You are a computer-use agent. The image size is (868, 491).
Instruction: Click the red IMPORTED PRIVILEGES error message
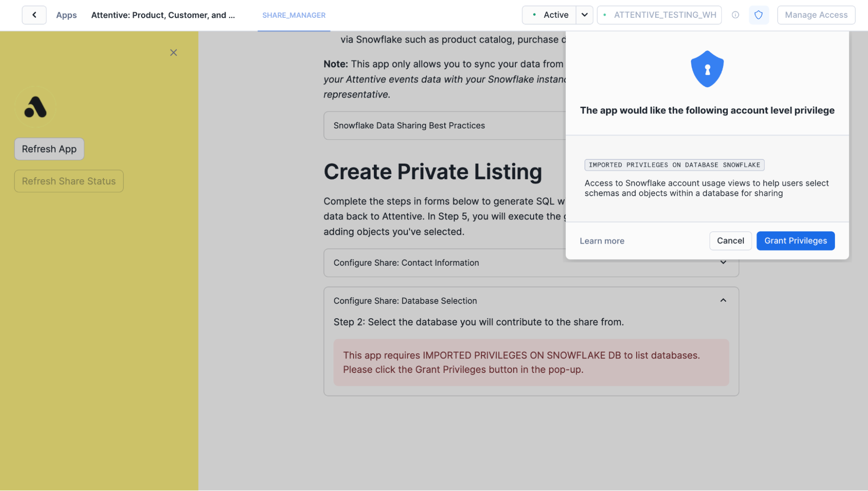point(531,362)
